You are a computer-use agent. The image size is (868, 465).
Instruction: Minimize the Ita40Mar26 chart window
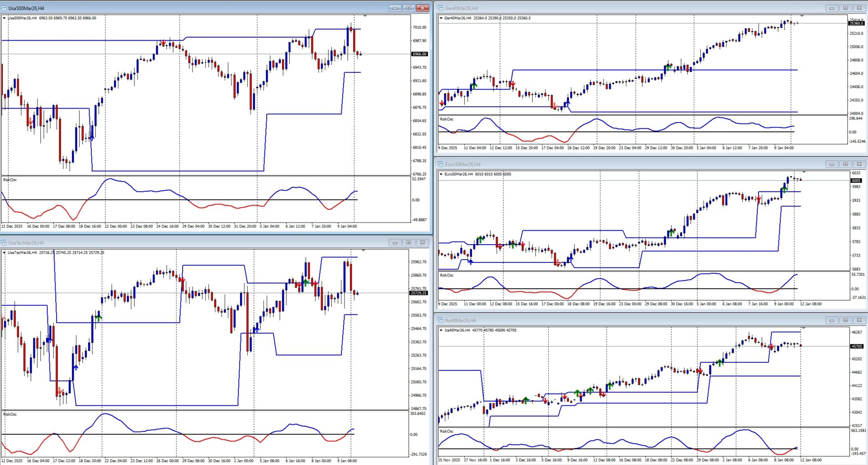[831, 320]
